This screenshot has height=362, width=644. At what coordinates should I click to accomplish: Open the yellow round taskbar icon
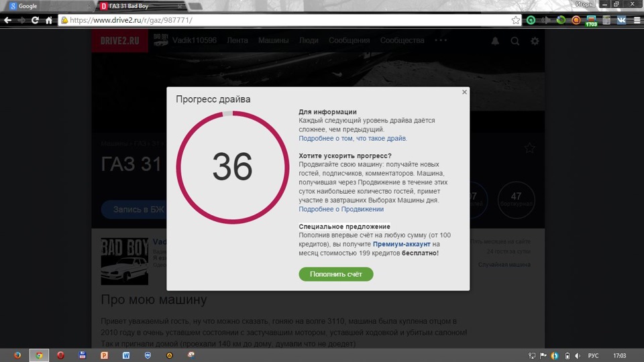pos(170,355)
